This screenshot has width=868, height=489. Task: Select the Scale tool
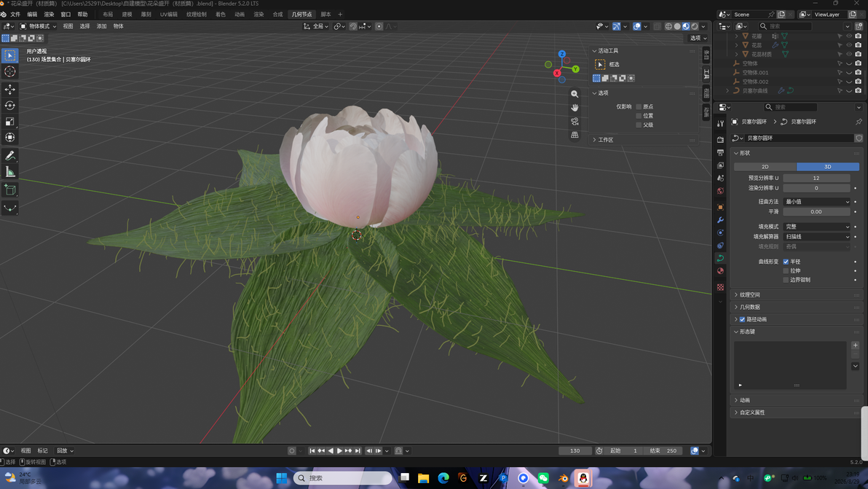pyautogui.click(x=10, y=121)
